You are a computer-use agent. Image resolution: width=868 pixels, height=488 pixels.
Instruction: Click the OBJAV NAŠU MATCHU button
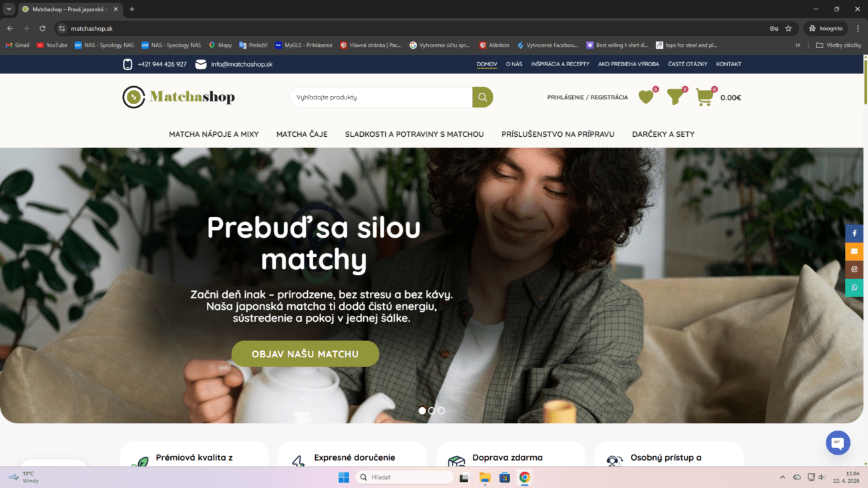[x=305, y=354]
